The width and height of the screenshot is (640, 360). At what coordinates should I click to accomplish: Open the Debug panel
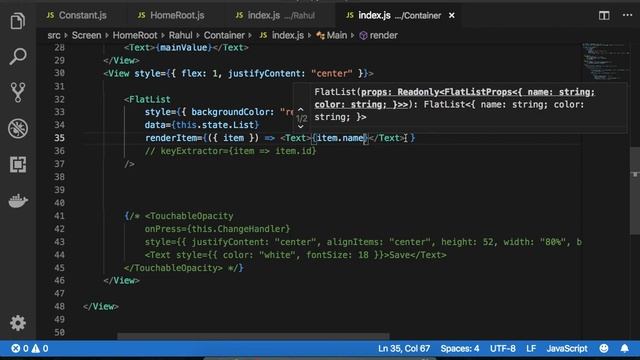18,128
